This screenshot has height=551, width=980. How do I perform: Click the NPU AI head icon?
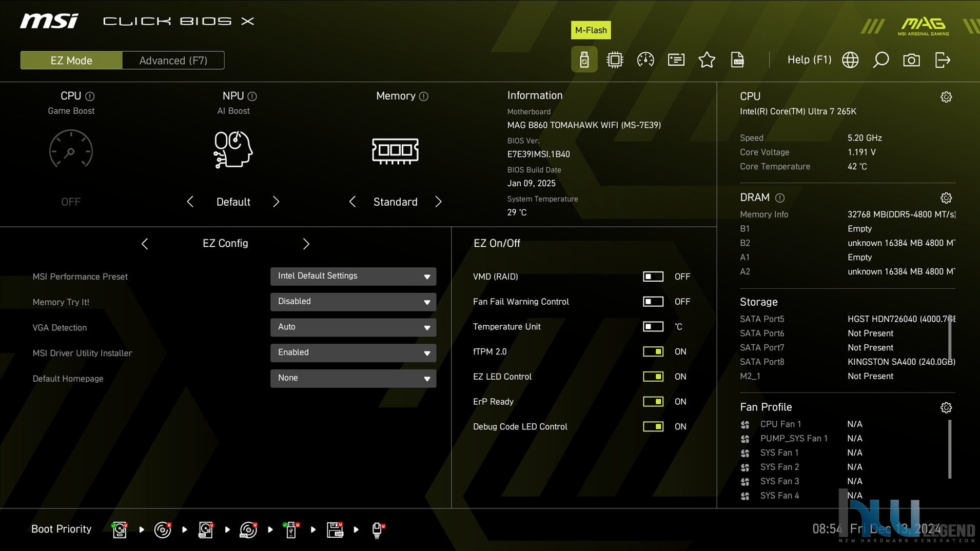pyautogui.click(x=233, y=149)
